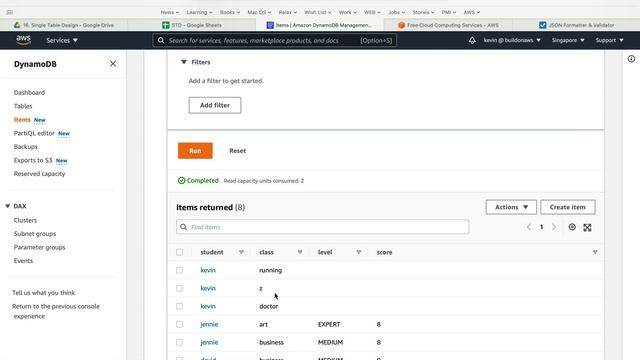Sort by student column arrow
Screen dimensions: 640x360
(241, 252)
